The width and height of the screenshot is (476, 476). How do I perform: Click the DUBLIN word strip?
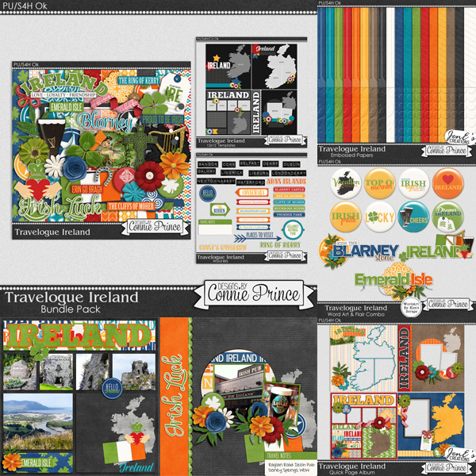pos(291,164)
